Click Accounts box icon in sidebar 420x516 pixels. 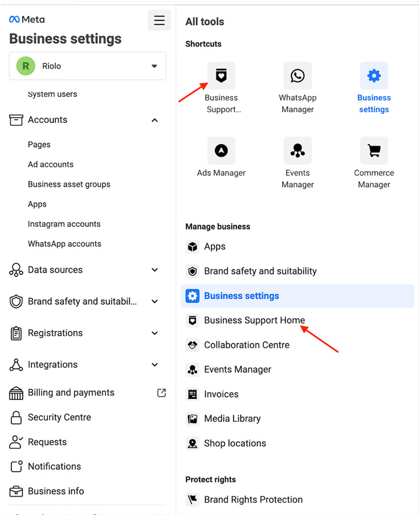tap(16, 120)
